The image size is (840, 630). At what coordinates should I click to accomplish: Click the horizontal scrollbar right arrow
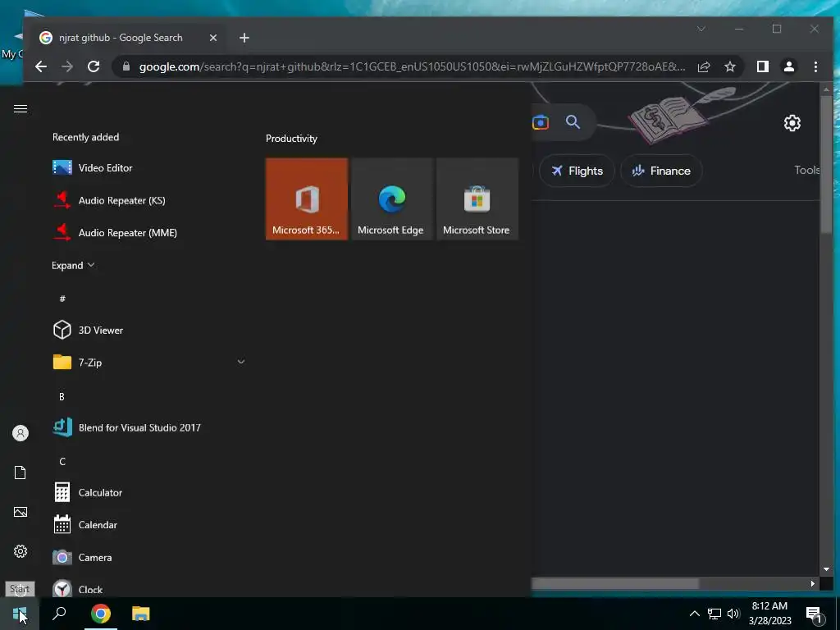coord(813,583)
